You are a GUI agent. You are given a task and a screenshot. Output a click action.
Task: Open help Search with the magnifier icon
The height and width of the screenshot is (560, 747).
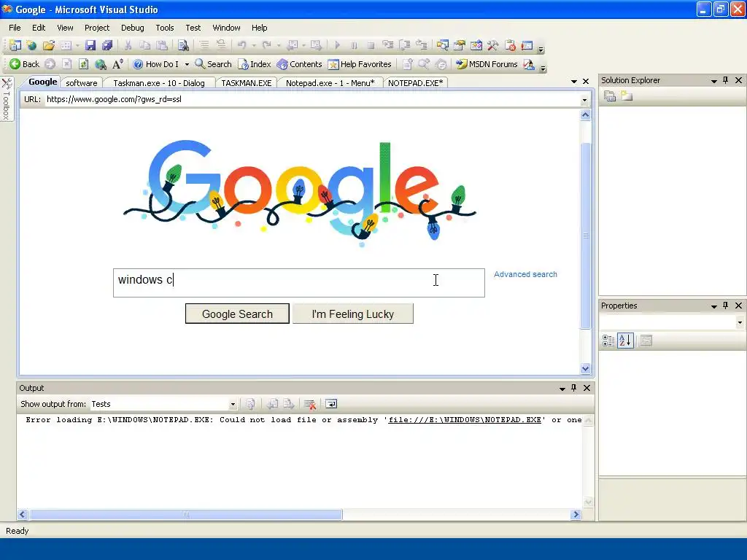213,64
